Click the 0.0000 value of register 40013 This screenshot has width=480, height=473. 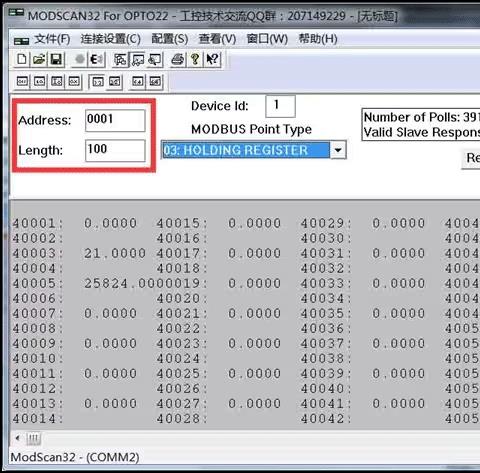110,404
